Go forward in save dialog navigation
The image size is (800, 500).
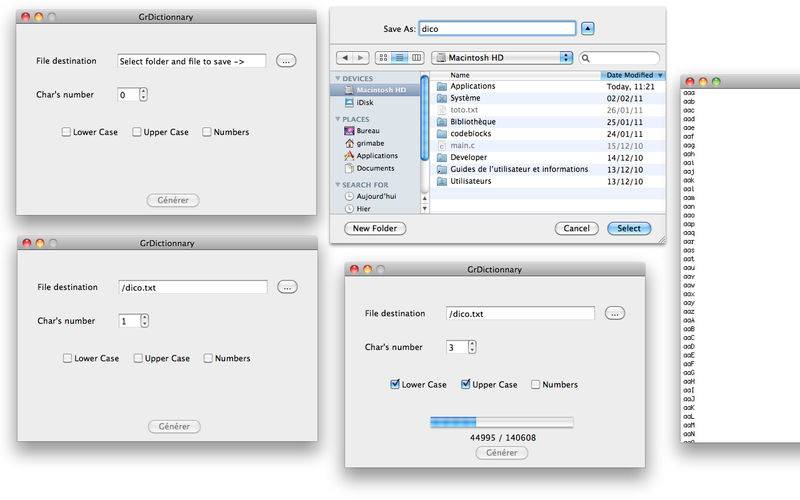pos(361,58)
